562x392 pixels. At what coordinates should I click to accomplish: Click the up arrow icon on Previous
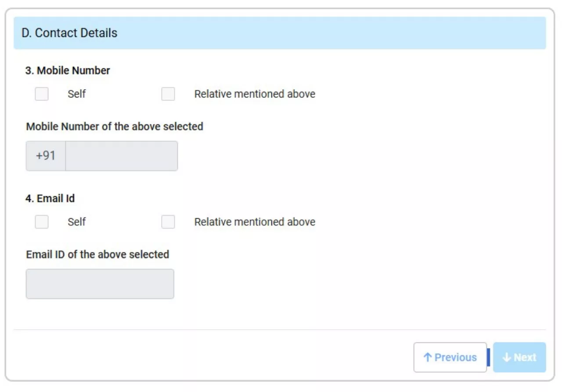pyautogui.click(x=427, y=357)
